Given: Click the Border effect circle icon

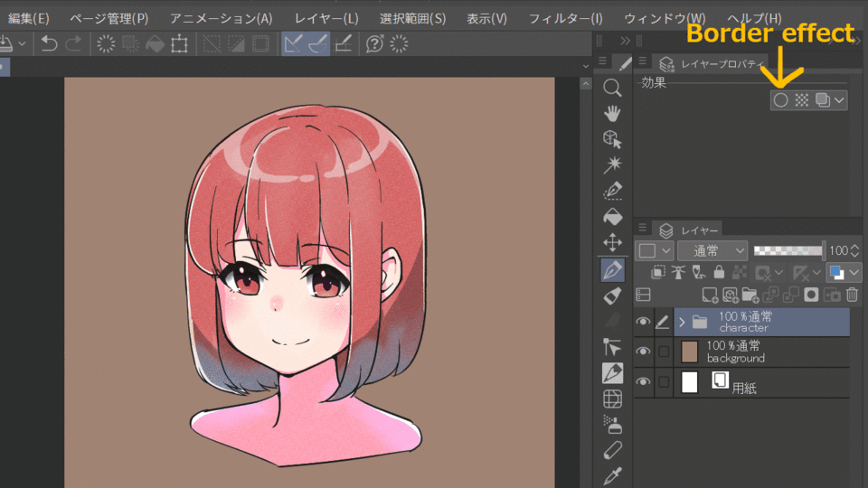Looking at the screenshot, I should tap(780, 100).
